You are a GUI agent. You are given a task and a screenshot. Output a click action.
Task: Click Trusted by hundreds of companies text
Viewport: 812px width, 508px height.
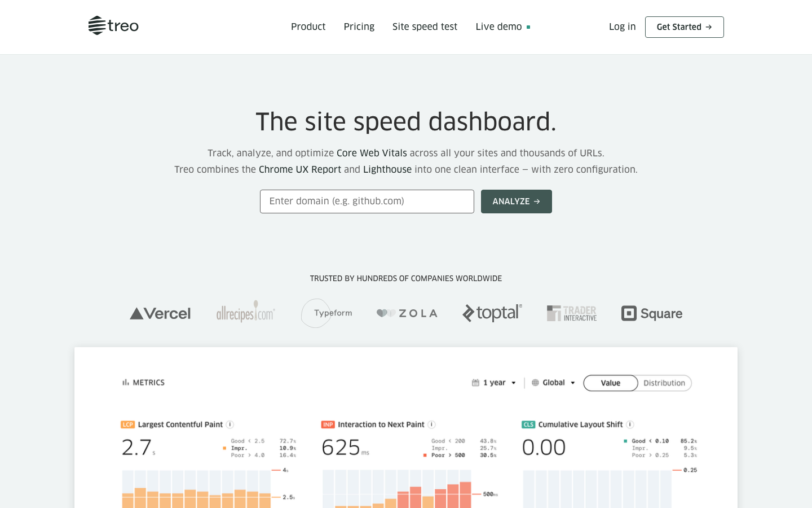pyautogui.click(x=406, y=278)
